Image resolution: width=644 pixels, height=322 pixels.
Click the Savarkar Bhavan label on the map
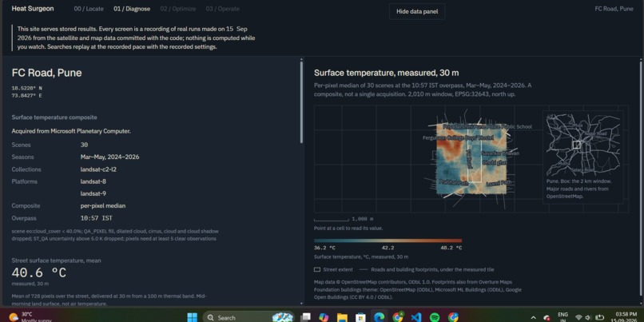tap(500, 153)
